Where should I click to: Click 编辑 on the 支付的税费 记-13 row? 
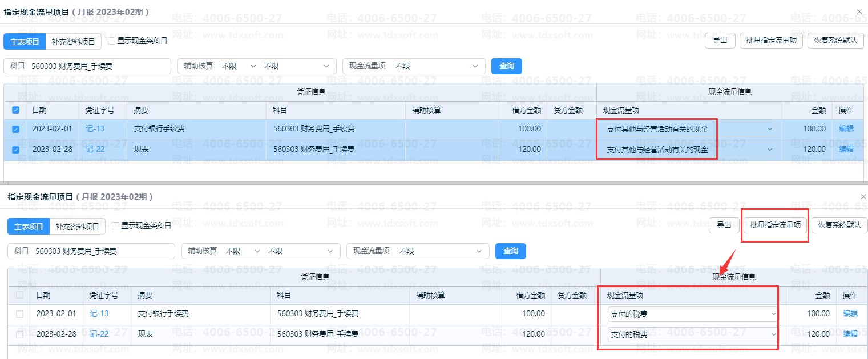pos(850,313)
